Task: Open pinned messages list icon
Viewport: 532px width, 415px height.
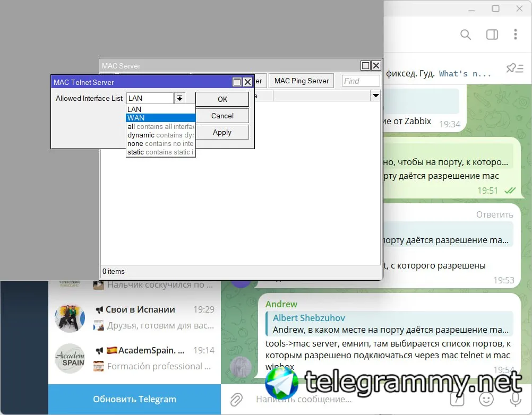Action: point(514,68)
